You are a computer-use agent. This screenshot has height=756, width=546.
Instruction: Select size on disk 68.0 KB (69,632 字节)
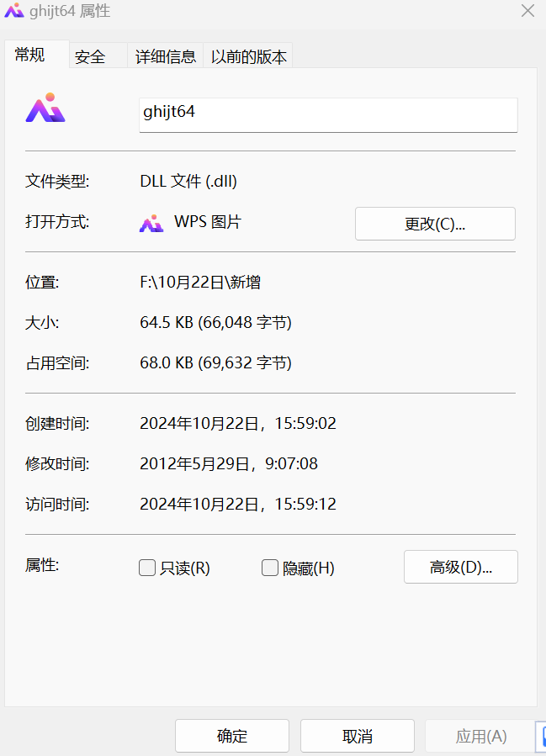(215, 362)
